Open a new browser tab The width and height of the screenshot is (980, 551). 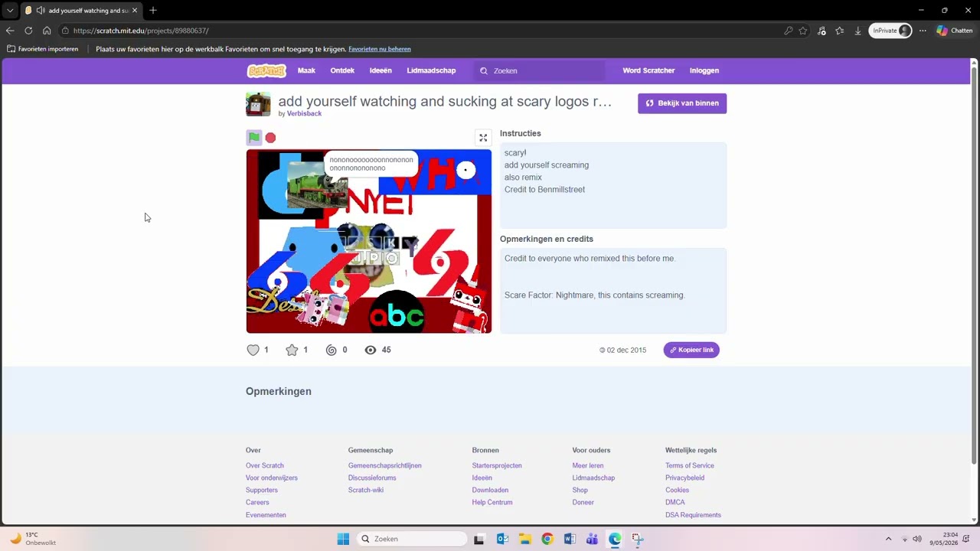[x=153, y=11]
